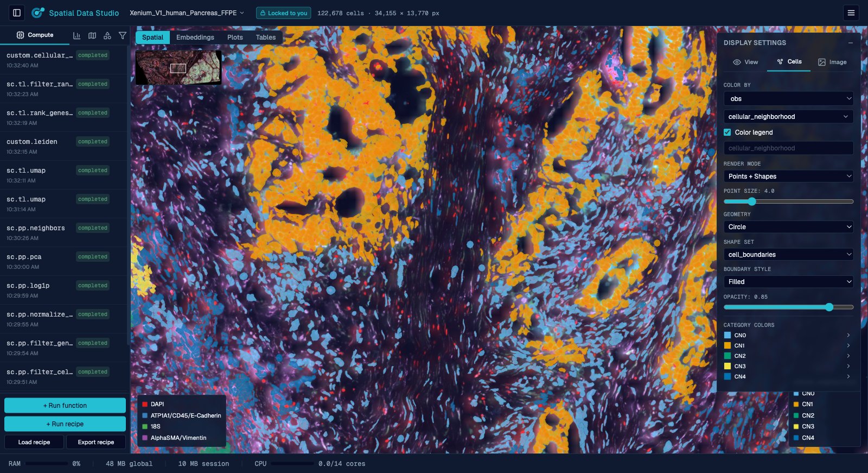
Task: Toggle the sidebar panel icon
Action: [x=17, y=12]
